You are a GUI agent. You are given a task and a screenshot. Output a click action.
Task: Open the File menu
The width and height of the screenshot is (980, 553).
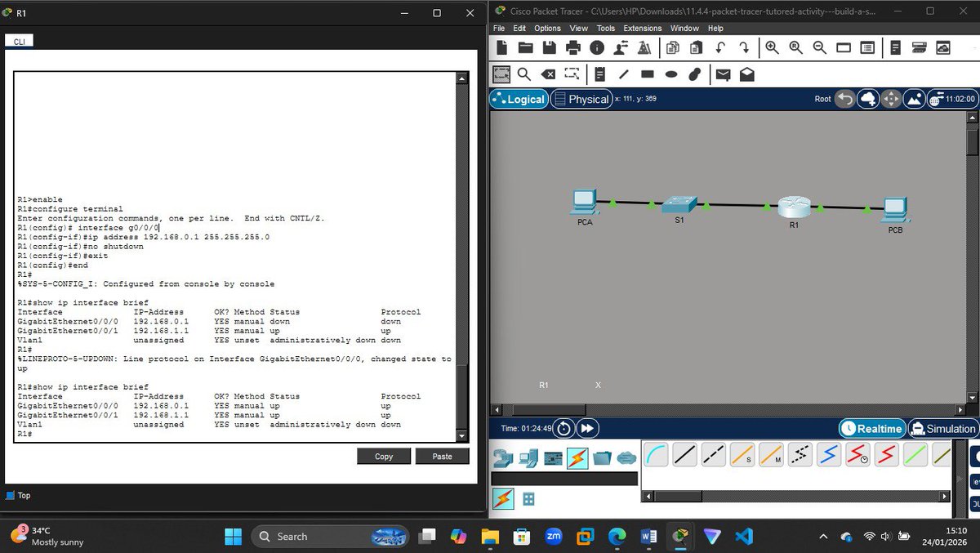pos(500,29)
